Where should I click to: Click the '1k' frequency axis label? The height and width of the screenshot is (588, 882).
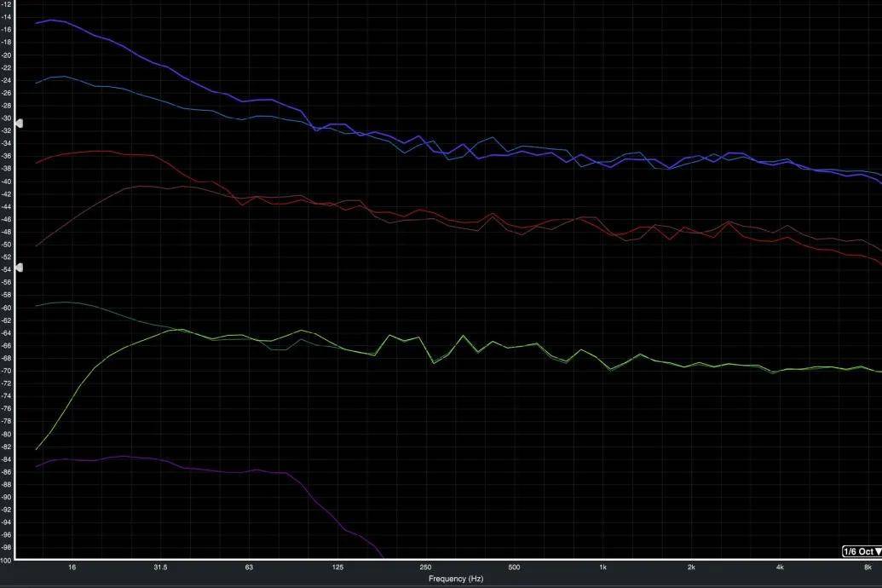(602, 568)
